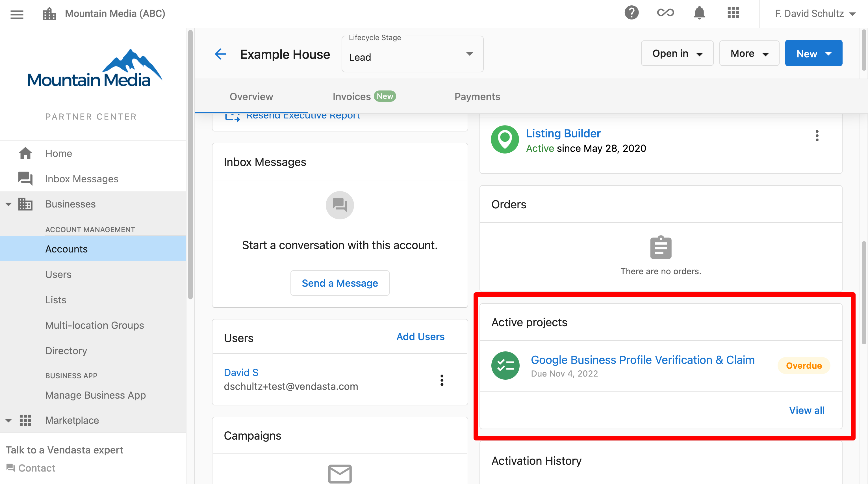Open Google Business Profile Verification & Claim project
This screenshot has height=484, width=868.
(x=643, y=360)
